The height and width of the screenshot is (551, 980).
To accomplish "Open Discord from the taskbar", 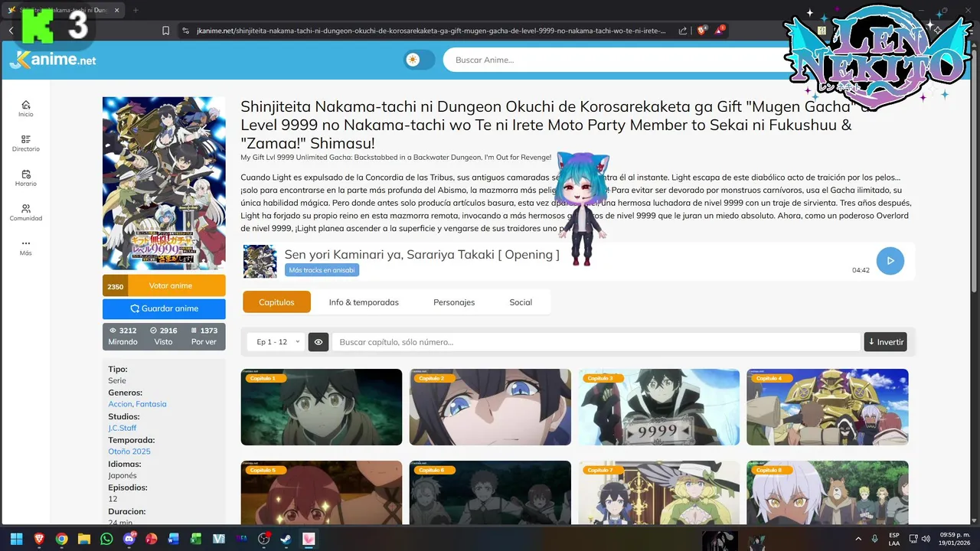I will (x=129, y=539).
